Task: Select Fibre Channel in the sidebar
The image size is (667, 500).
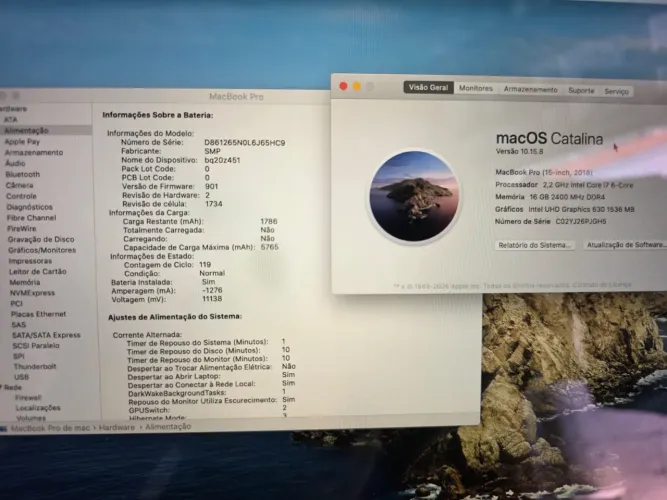Action: pyautogui.click(x=31, y=217)
